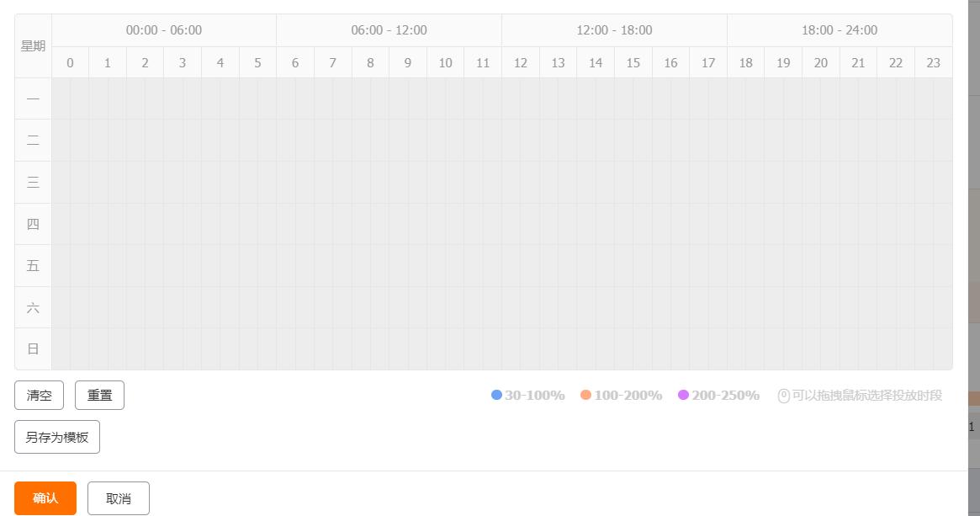Click the Friday row label 五
The width and height of the screenshot is (980, 516).
pos(33,266)
